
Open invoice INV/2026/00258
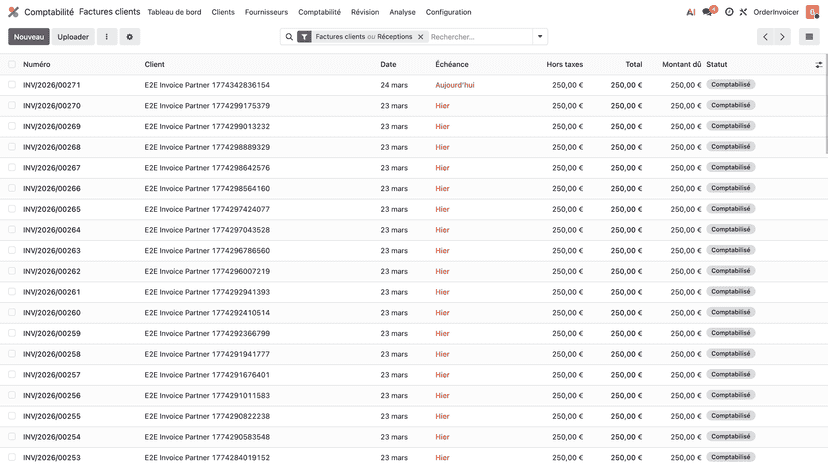coord(52,354)
